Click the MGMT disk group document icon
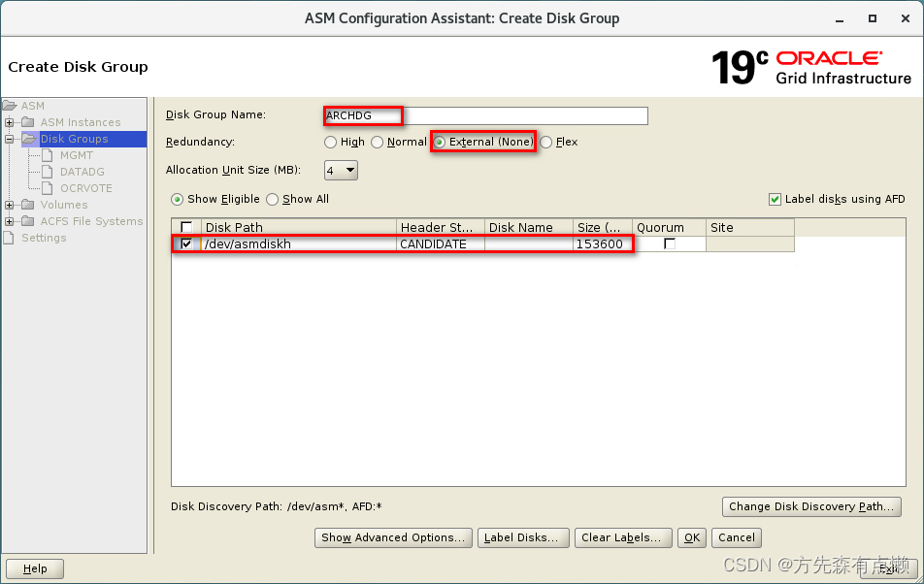The height and width of the screenshot is (584, 924). point(48,155)
